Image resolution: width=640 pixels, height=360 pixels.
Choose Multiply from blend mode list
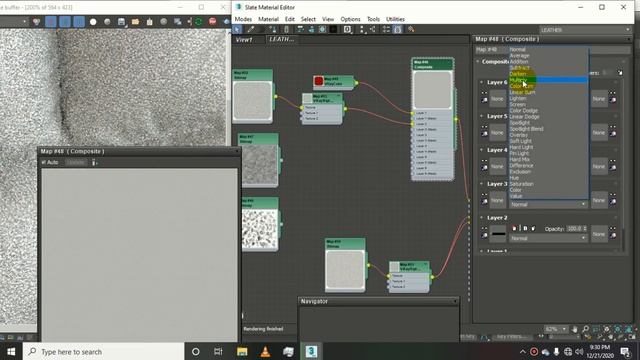(549, 80)
